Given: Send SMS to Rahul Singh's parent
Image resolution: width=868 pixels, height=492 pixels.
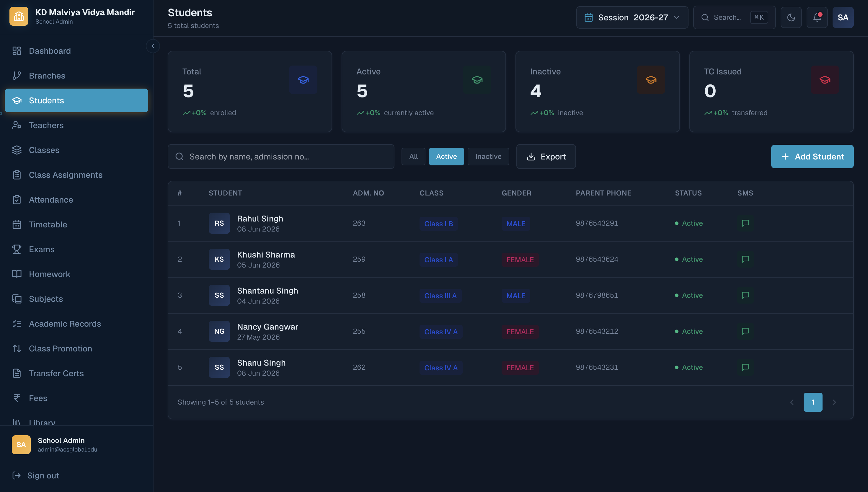Looking at the screenshot, I should [x=745, y=223].
